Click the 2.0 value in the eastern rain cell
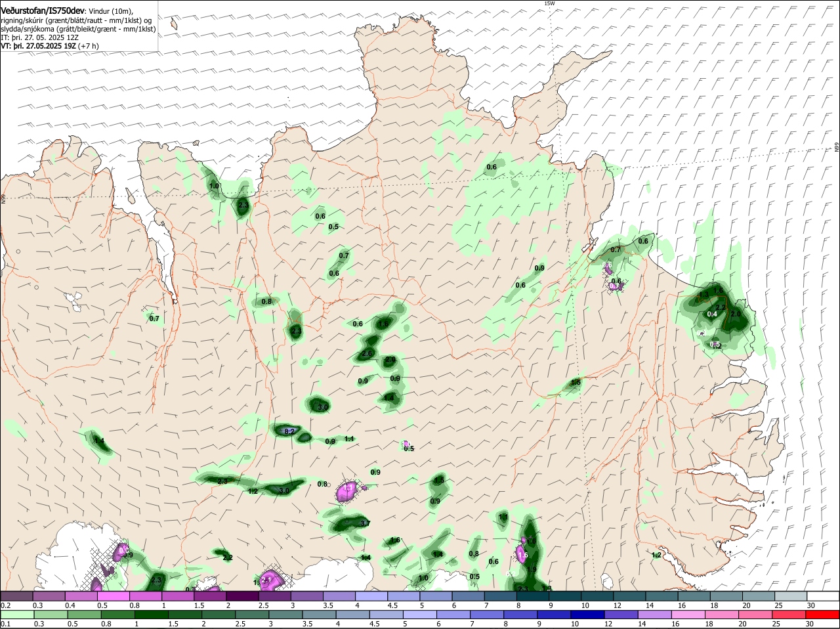This screenshot has height=629, width=840. coord(736,314)
